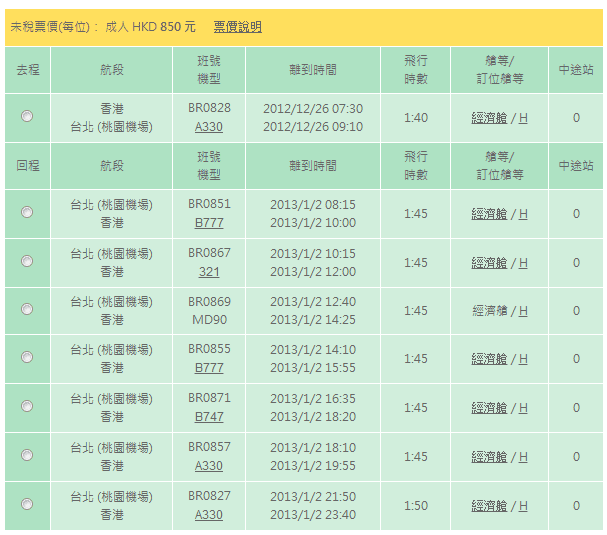The image size is (607, 535).
Task: Open the B747 aircraft type link
Action: point(209,417)
